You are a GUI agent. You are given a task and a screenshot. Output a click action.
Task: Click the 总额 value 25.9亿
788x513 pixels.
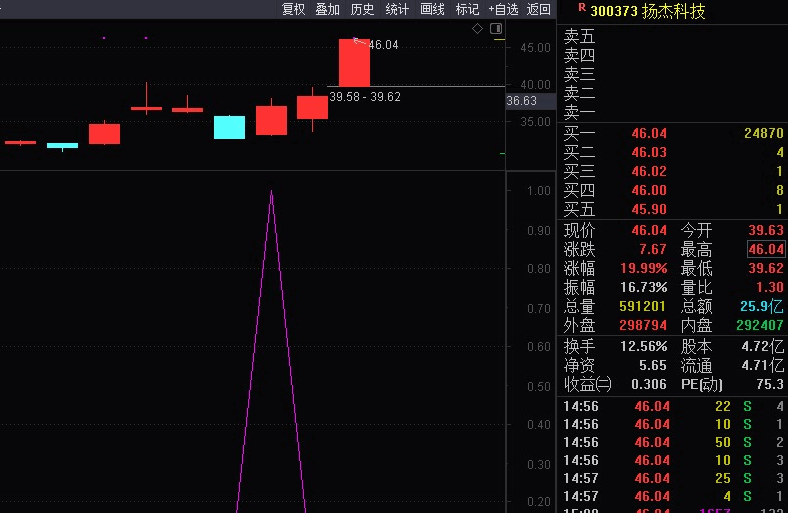pyautogui.click(x=762, y=306)
